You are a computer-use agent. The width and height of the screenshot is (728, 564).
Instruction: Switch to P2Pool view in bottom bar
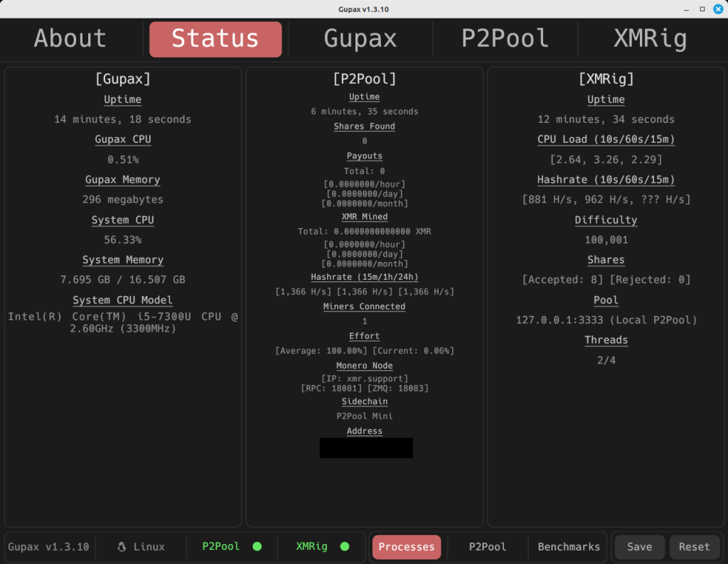pos(487,547)
